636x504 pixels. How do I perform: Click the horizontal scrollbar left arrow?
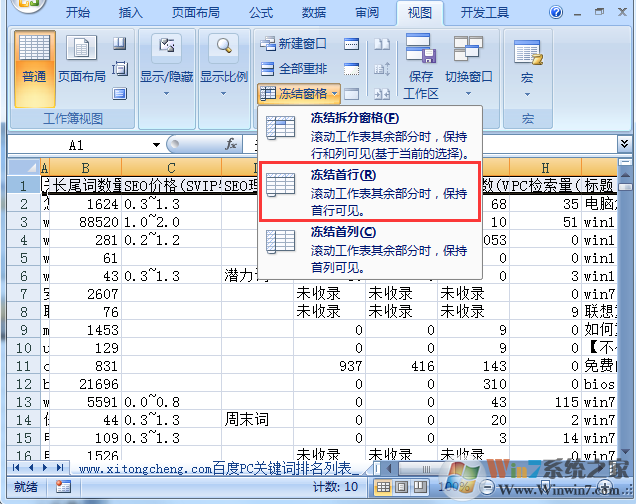[x=389, y=469]
